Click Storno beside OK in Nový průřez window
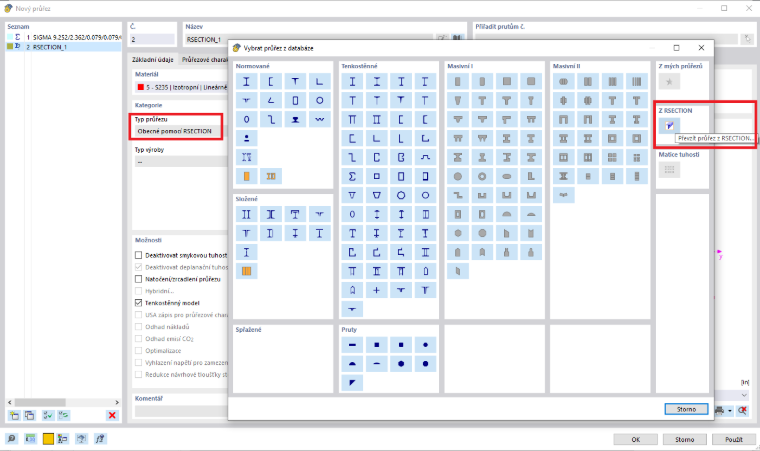 [684, 439]
